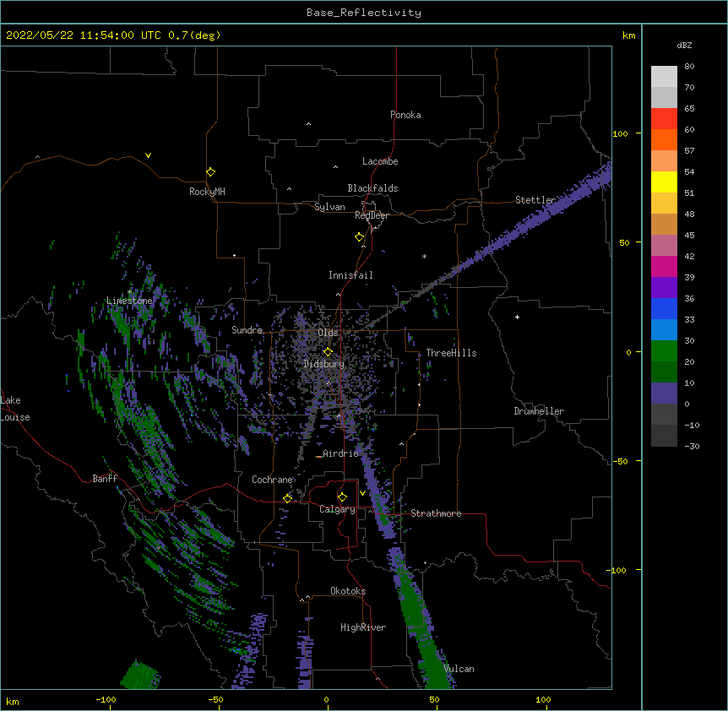
Task: Select the yellow V marker northwest of RockyMH
Action: tap(148, 155)
